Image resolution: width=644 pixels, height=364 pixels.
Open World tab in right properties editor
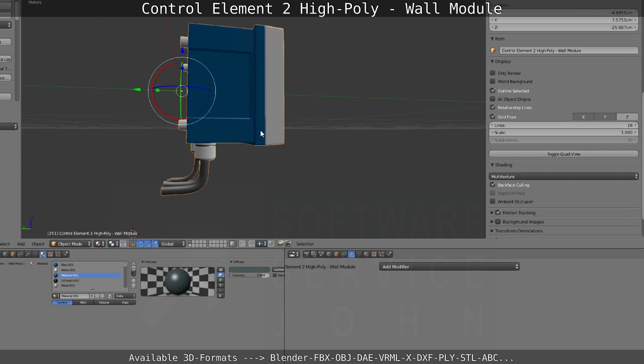click(x=329, y=254)
